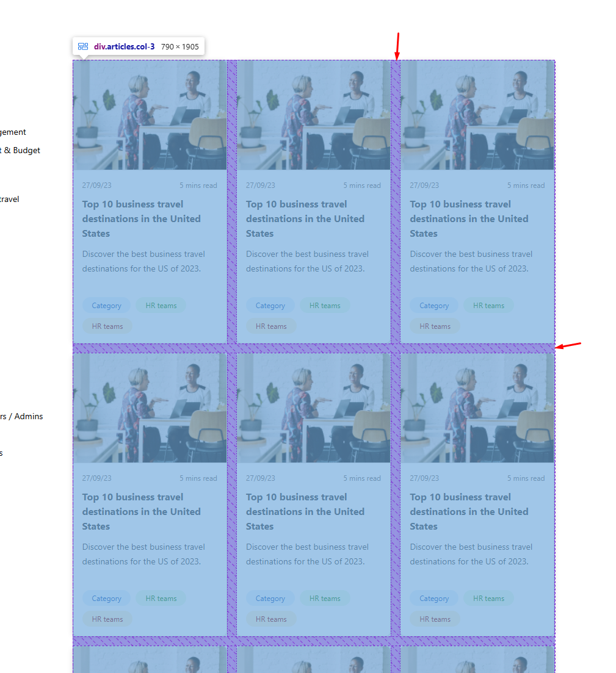Click "5 mins read" in the second-row left card
Screen dimensions: 616x673
[x=198, y=478]
